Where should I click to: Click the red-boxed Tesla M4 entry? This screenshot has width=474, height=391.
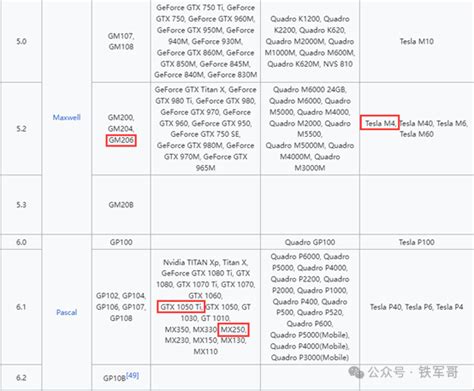pos(380,123)
